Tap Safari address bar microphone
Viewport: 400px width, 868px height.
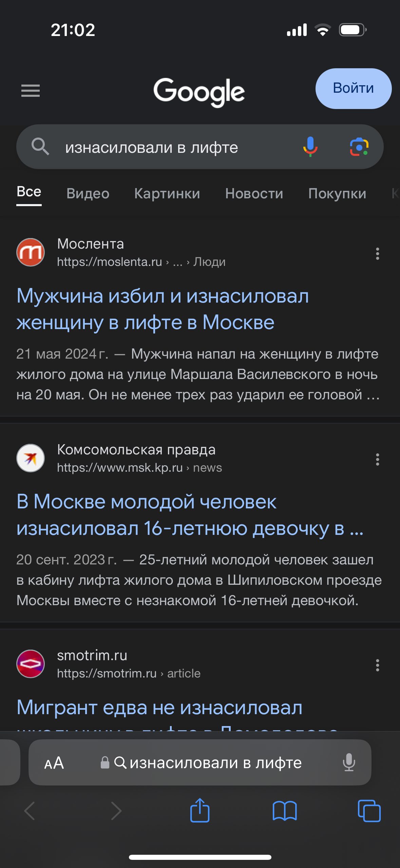click(349, 763)
